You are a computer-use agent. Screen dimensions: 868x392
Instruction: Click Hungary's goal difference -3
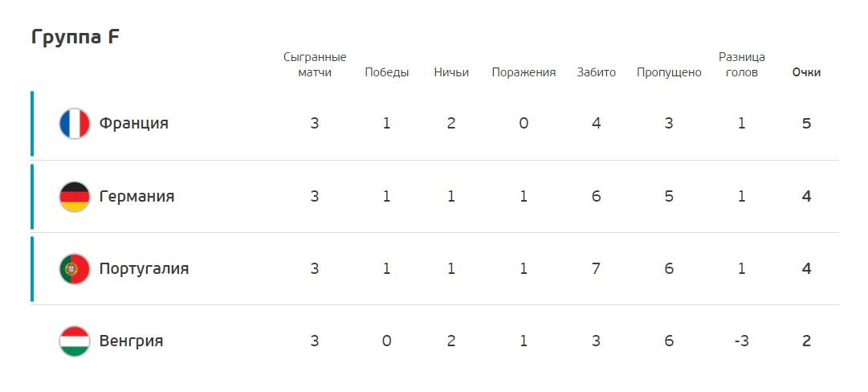click(741, 341)
